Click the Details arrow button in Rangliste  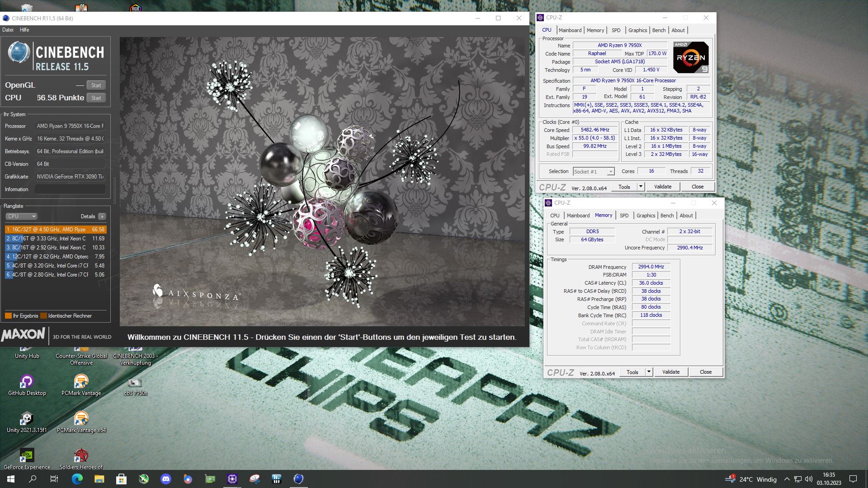[102, 216]
